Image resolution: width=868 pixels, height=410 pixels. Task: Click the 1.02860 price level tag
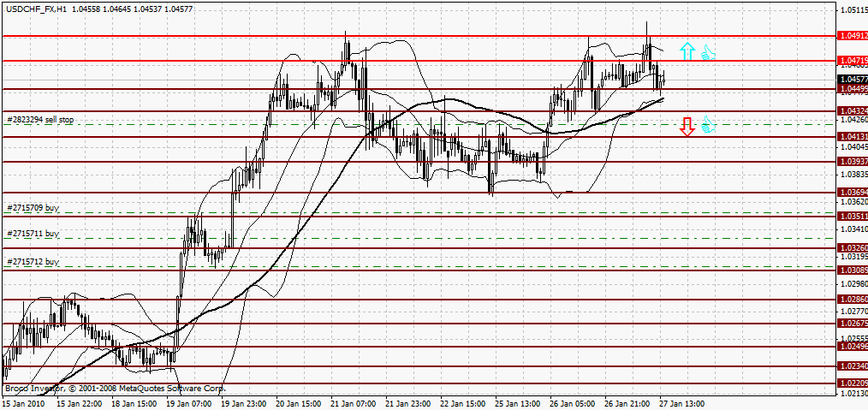pyautogui.click(x=853, y=300)
